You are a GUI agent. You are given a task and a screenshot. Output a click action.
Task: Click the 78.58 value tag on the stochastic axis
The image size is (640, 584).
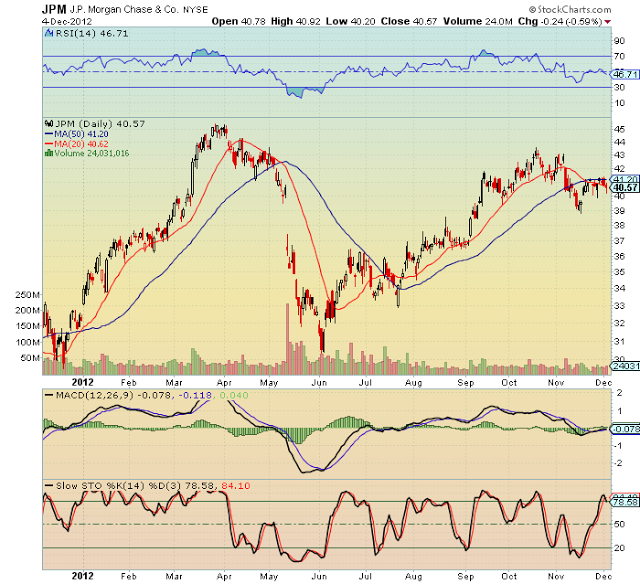[625, 502]
